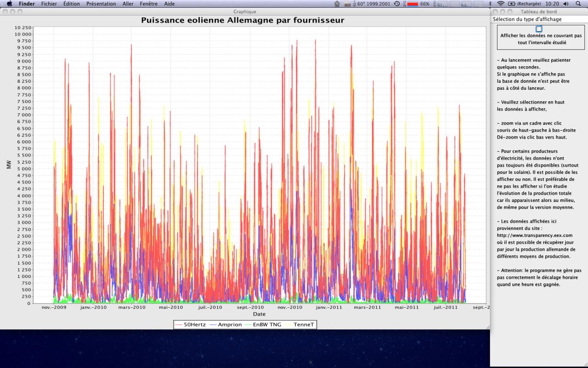The width and height of the screenshot is (588, 368).
Task: Click the 'Graphique' window title bar
Action: (245, 11)
